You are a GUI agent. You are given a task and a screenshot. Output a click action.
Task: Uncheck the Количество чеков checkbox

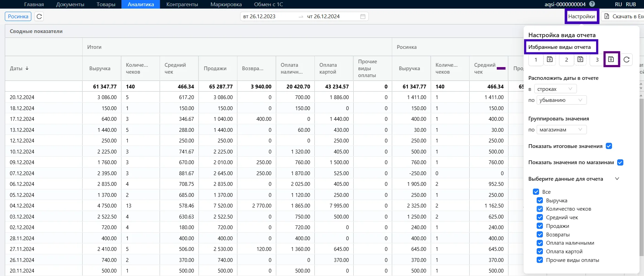point(540,209)
